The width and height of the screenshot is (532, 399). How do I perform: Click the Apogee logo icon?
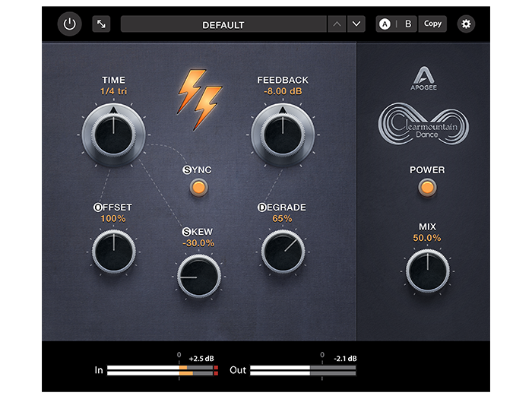tap(424, 76)
